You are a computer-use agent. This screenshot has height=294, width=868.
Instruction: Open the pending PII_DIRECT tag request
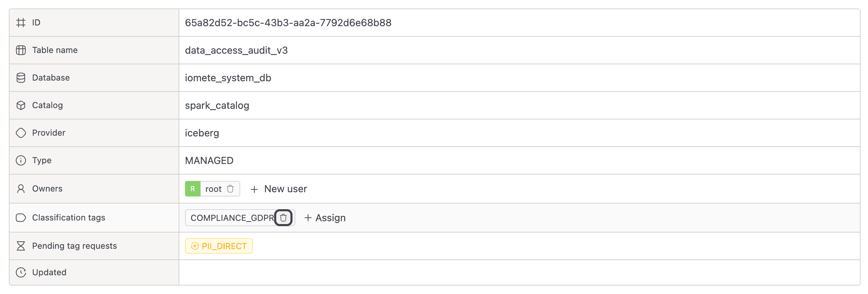pos(219,246)
